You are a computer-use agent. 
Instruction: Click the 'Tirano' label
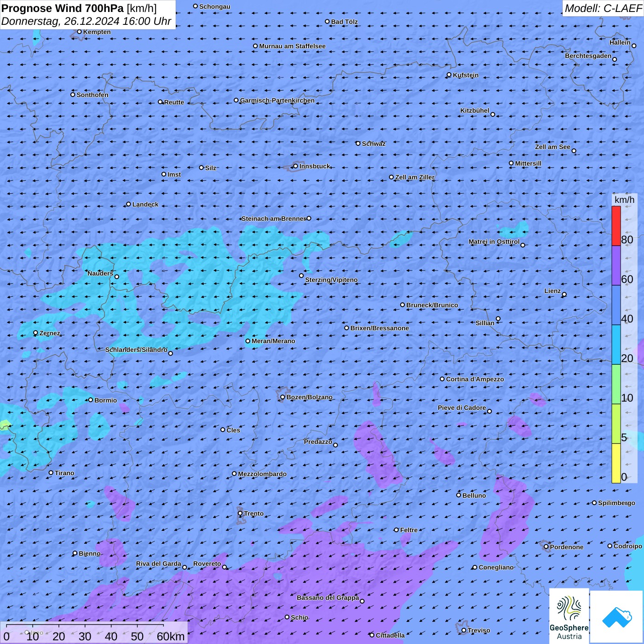pos(64,473)
